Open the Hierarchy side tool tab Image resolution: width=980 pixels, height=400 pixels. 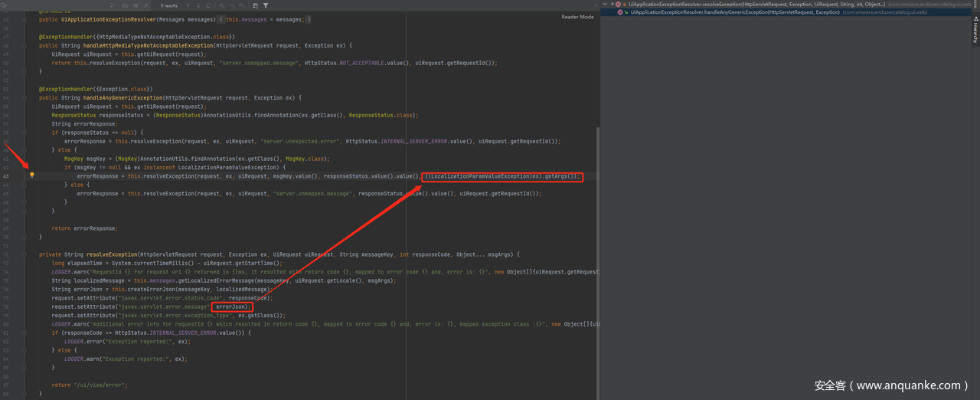975,31
